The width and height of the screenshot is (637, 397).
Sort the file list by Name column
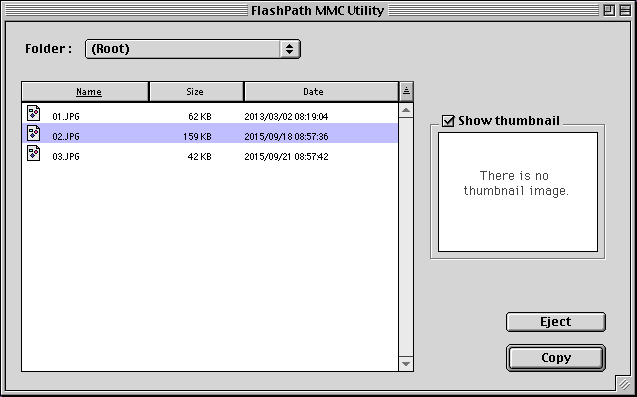(x=85, y=91)
